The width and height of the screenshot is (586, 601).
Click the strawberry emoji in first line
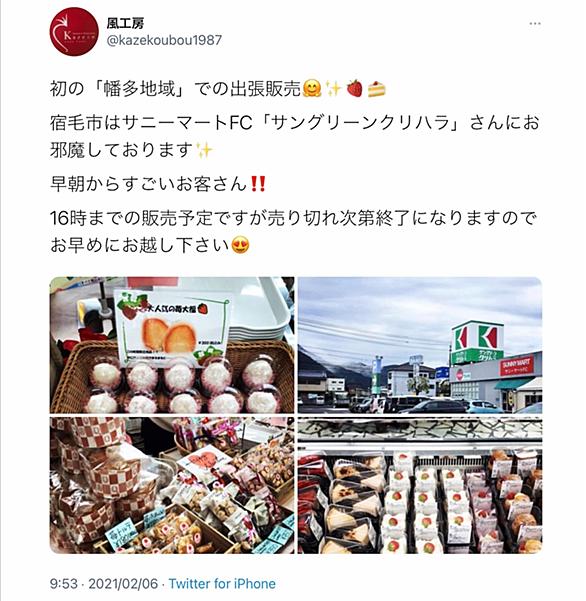355,89
